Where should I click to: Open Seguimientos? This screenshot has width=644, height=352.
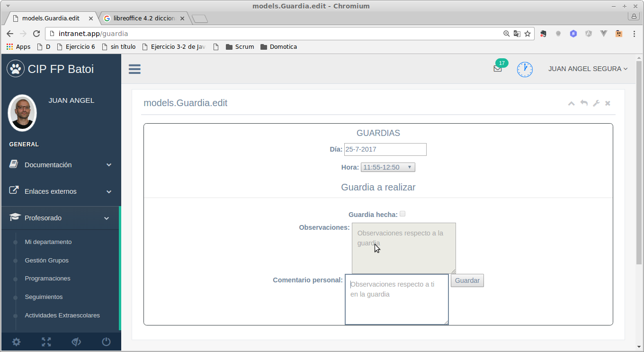click(44, 297)
